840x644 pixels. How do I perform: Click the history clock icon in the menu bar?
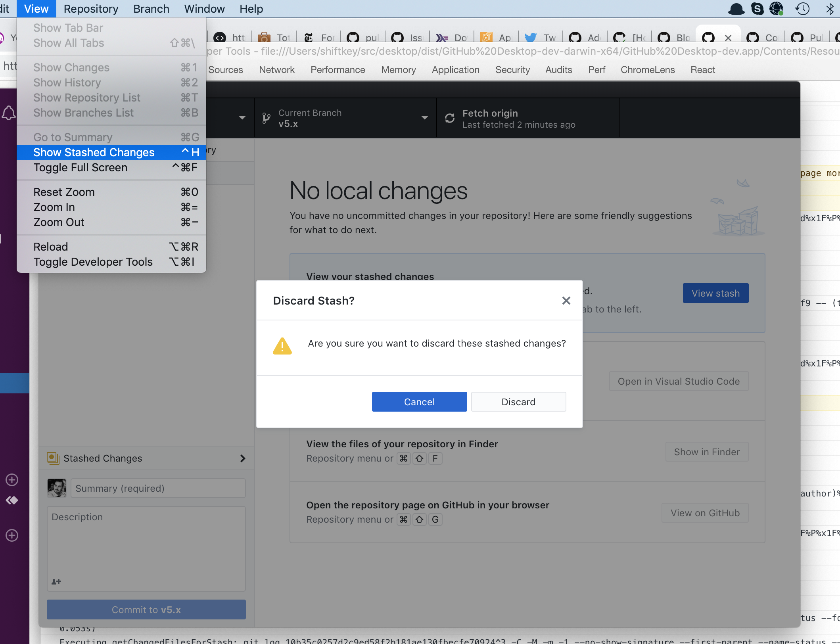click(x=802, y=8)
